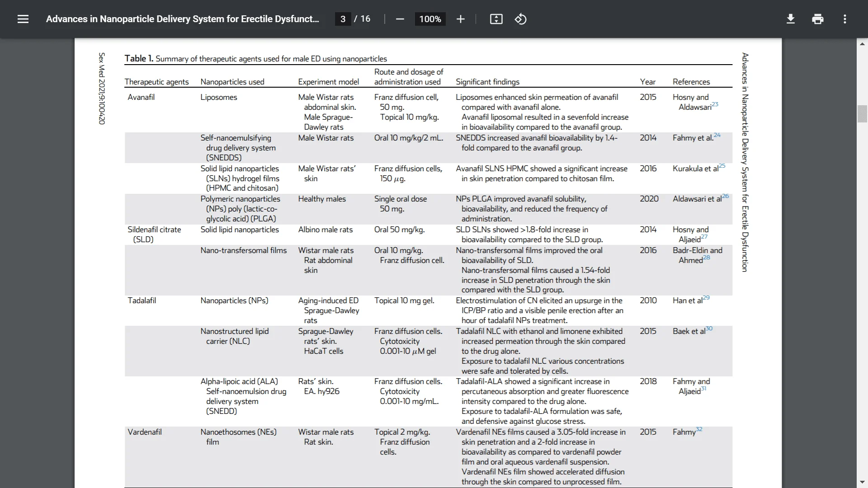Click the year 2018 cell

point(648,381)
